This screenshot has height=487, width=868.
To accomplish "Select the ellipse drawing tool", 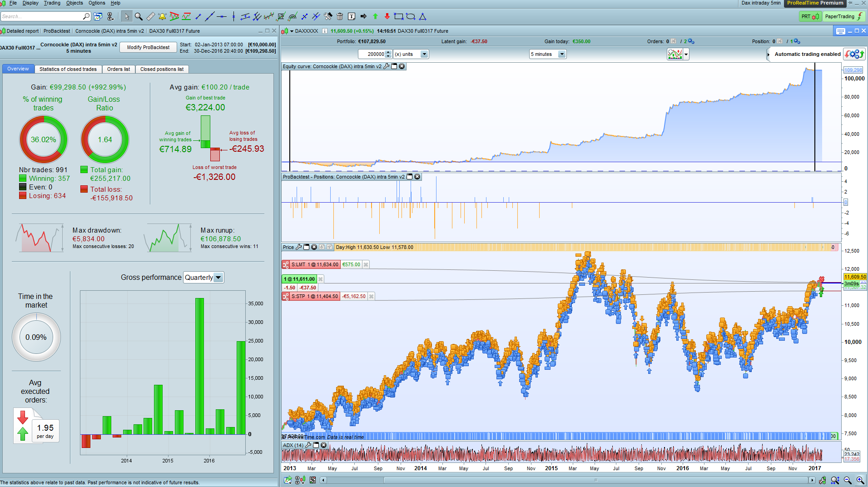I will point(411,17).
